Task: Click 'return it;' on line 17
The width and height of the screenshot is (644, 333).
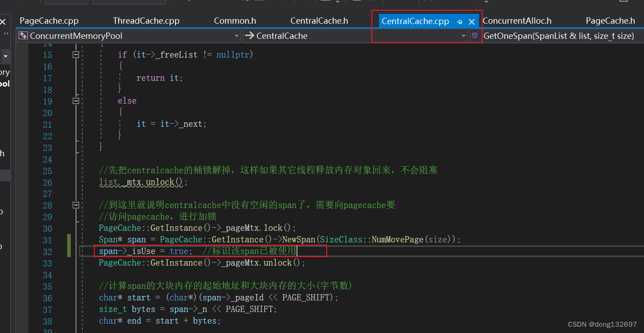Action: pyautogui.click(x=160, y=78)
